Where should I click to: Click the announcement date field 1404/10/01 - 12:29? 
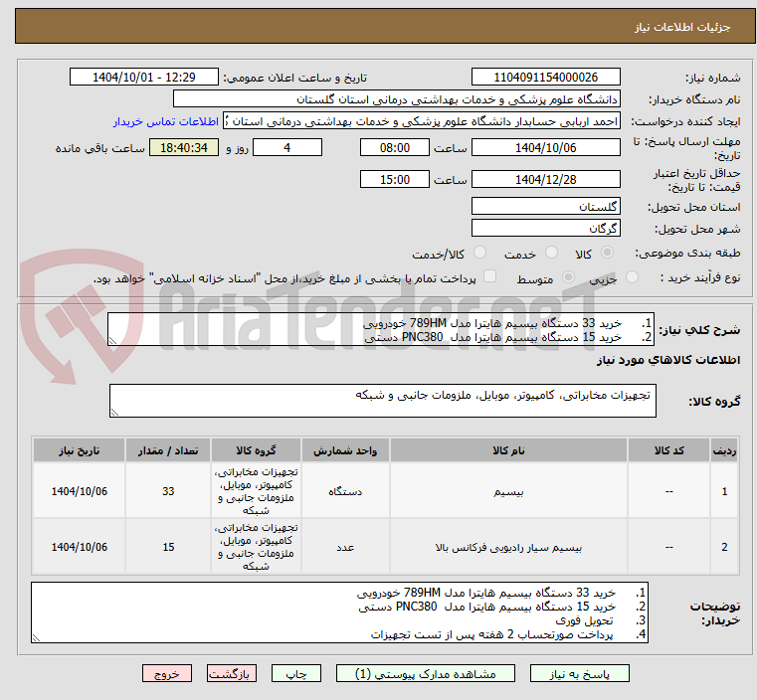click(144, 78)
